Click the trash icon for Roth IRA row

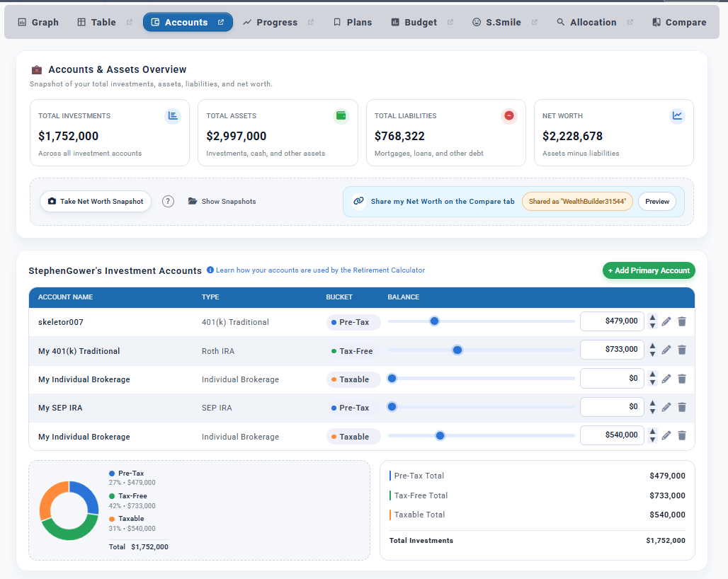682,350
